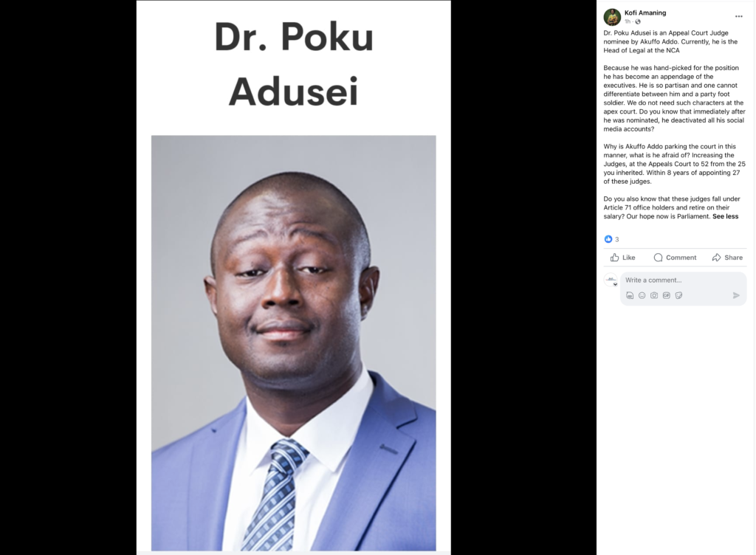Focus the Write a comment field
Screen dimensions: 756x555
coord(683,280)
